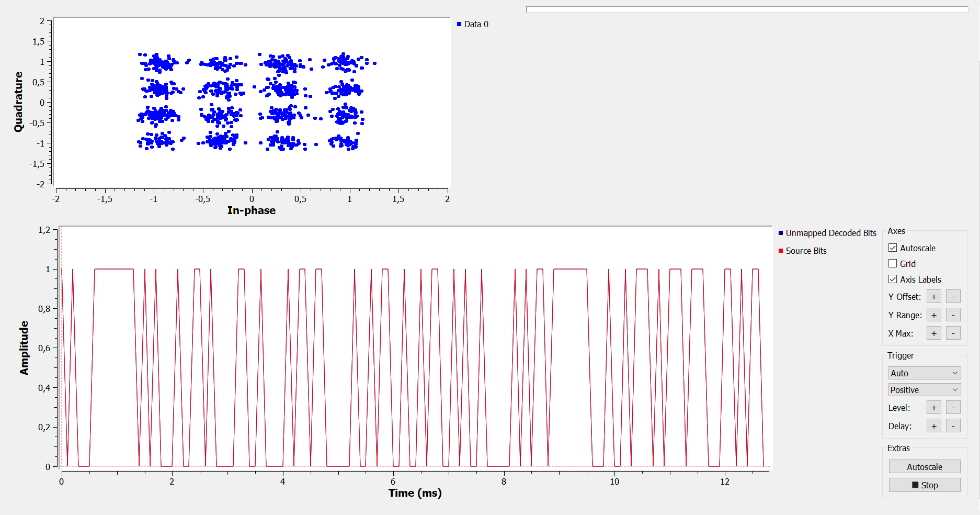Toggle Unmapped Decoded Bits legend entry
Image resolution: width=980 pixels, height=515 pixels.
click(827, 233)
